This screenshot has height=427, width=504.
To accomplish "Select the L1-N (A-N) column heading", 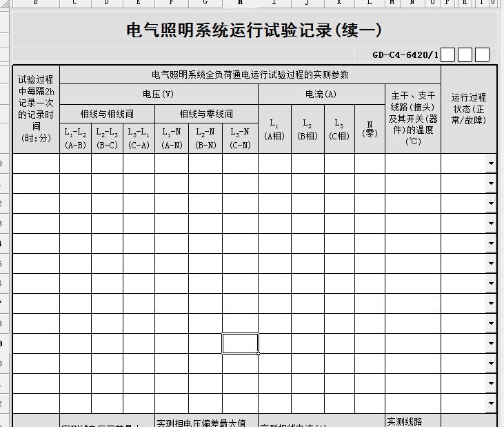I will coord(172,138).
